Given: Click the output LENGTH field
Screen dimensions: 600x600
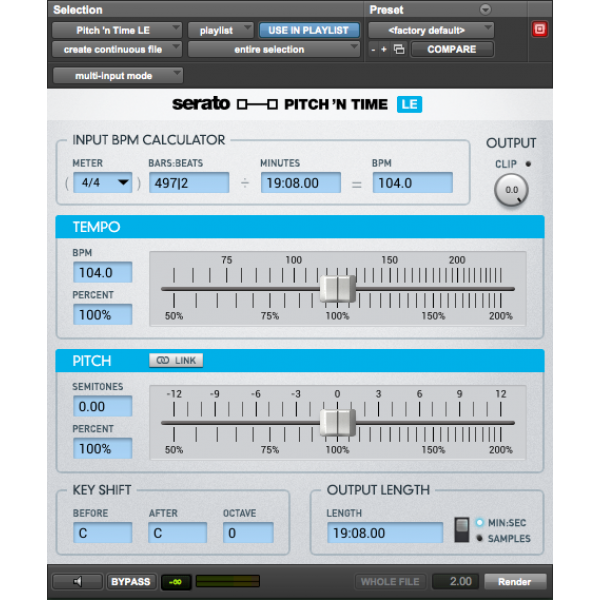Looking at the screenshot, I should tap(385, 533).
